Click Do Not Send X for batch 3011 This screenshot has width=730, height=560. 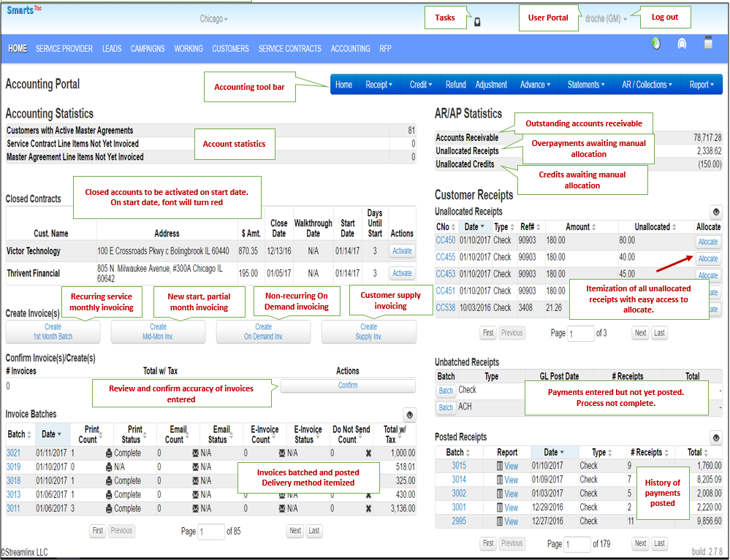tap(368, 508)
